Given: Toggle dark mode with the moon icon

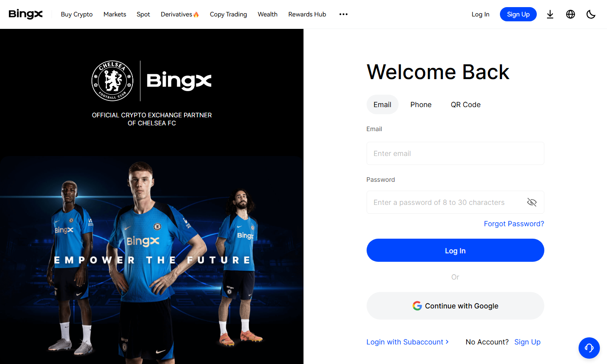Looking at the screenshot, I should [591, 14].
